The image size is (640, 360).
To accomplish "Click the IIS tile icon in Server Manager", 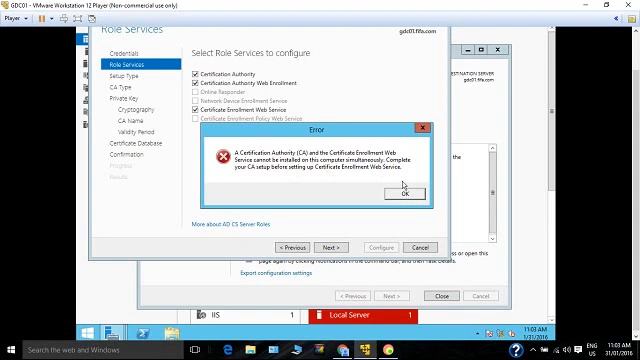I will click(x=201, y=315).
